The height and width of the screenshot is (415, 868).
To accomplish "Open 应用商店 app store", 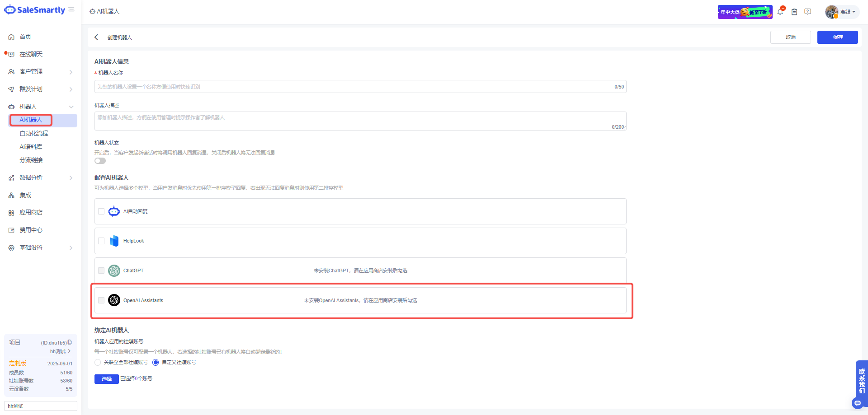I will (31, 212).
